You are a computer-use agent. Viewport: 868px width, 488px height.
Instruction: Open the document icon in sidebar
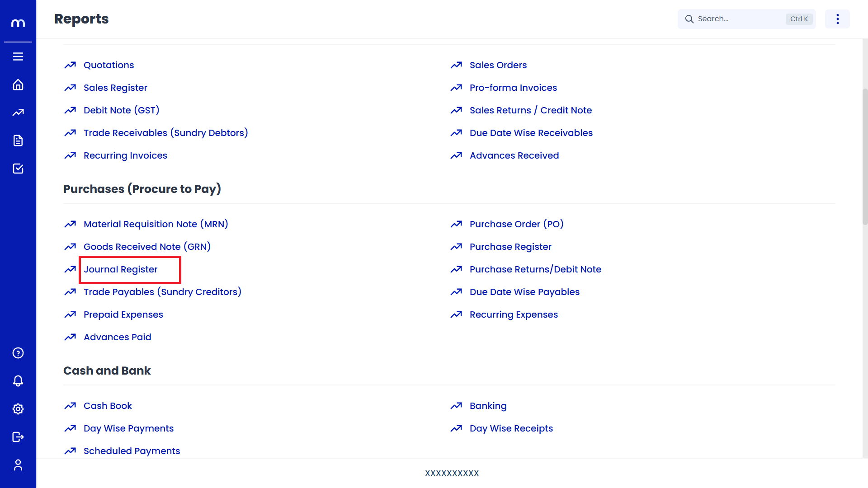click(x=18, y=141)
